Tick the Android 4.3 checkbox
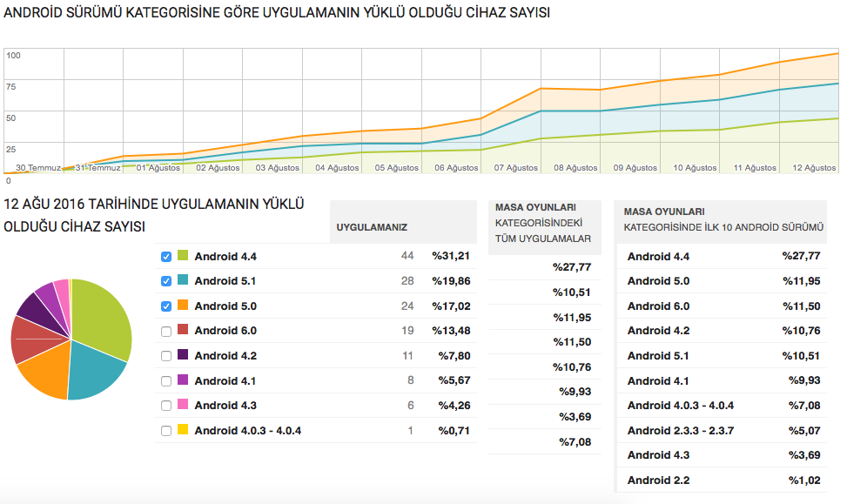 click(x=166, y=406)
